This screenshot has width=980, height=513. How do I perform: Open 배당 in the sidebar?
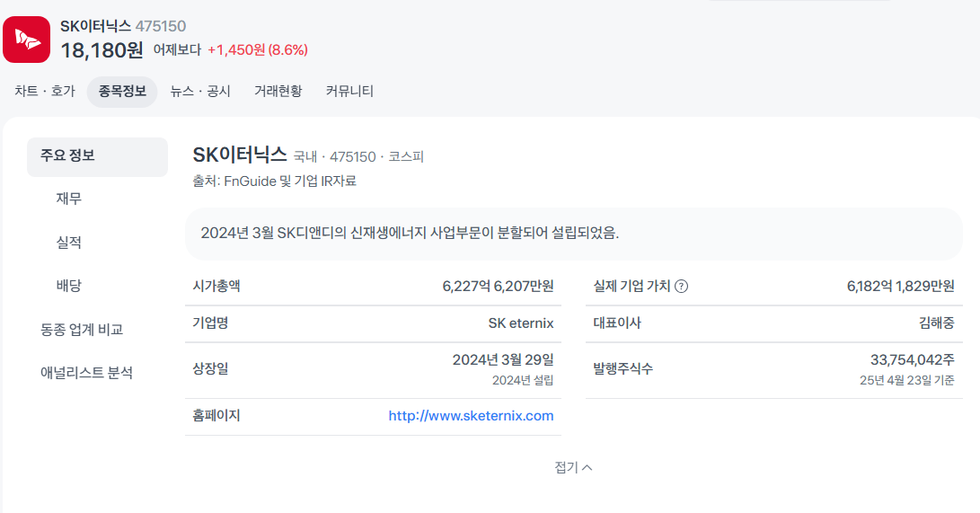click(69, 286)
